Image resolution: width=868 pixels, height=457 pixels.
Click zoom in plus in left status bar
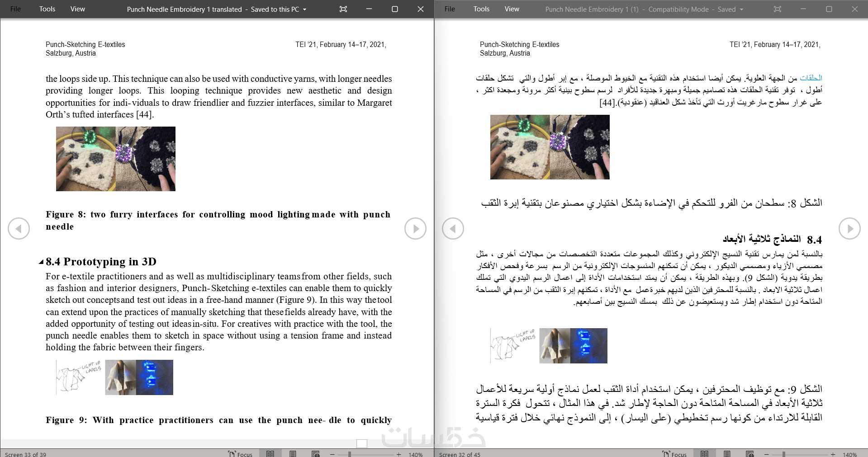click(x=398, y=454)
